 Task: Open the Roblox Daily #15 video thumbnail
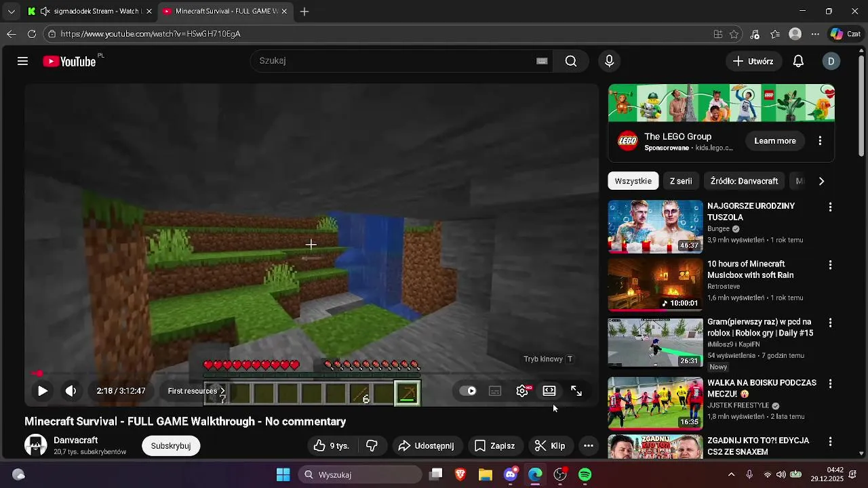(656, 343)
